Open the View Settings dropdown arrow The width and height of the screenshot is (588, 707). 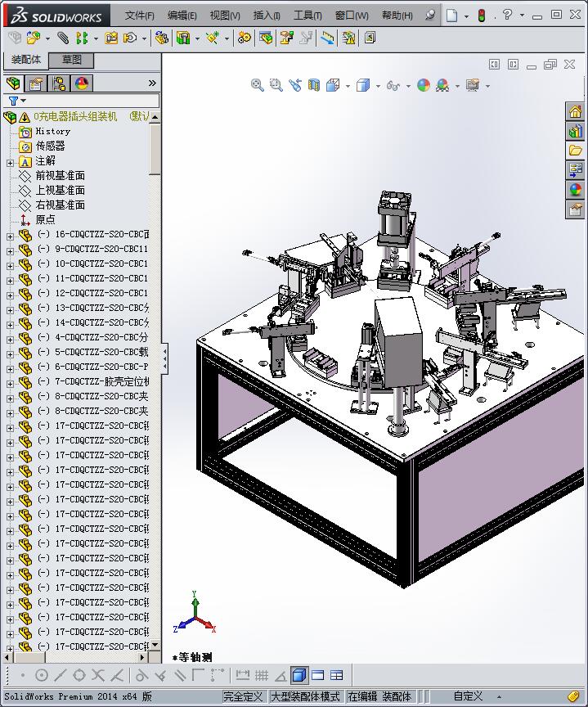pyautogui.click(x=487, y=86)
